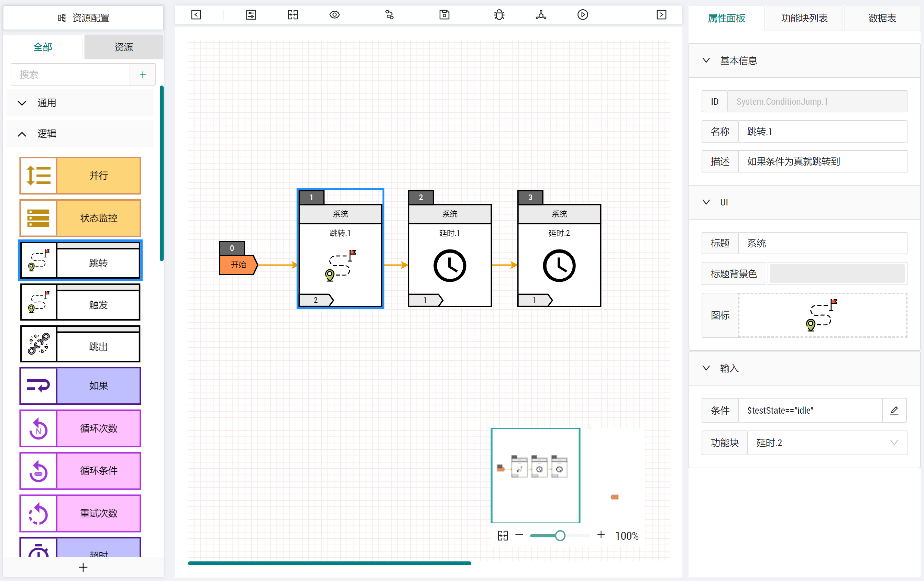Viewport: 924px width, 581px height.
Task: Collapse the 逻辑 category
Action: tap(80, 133)
